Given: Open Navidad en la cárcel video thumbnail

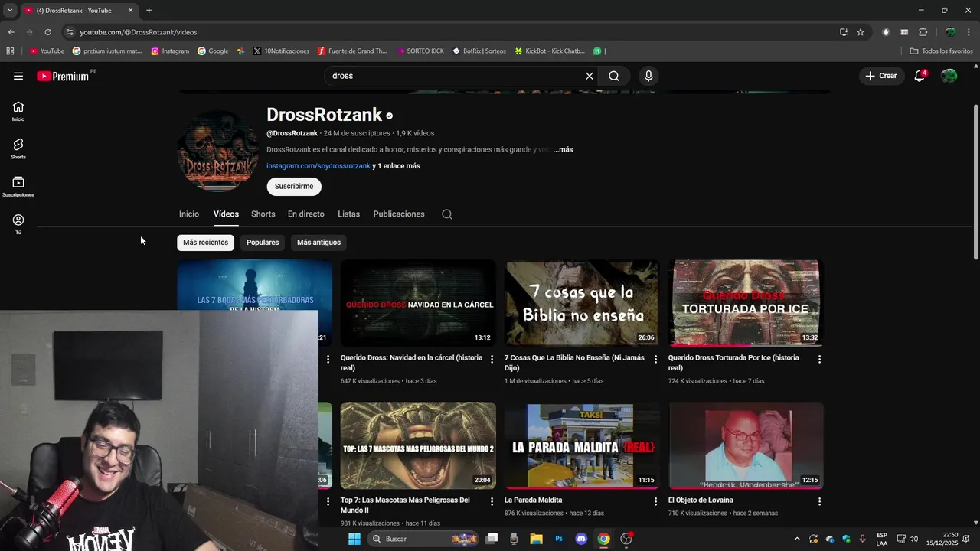Looking at the screenshot, I should 418,303.
